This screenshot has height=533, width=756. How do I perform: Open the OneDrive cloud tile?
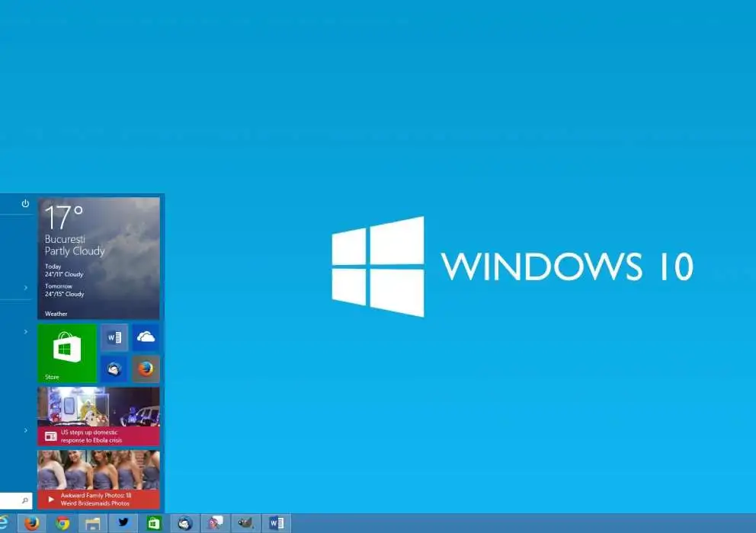click(x=146, y=337)
